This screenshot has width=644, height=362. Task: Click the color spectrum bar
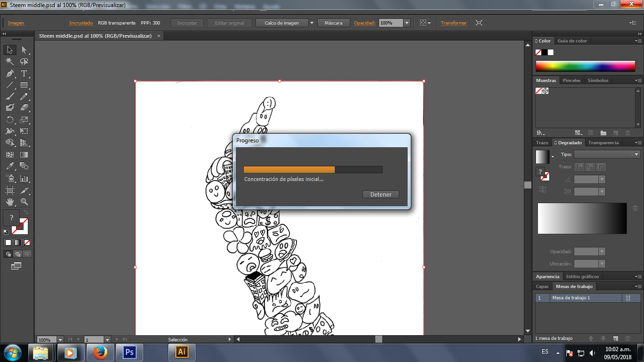(x=585, y=66)
